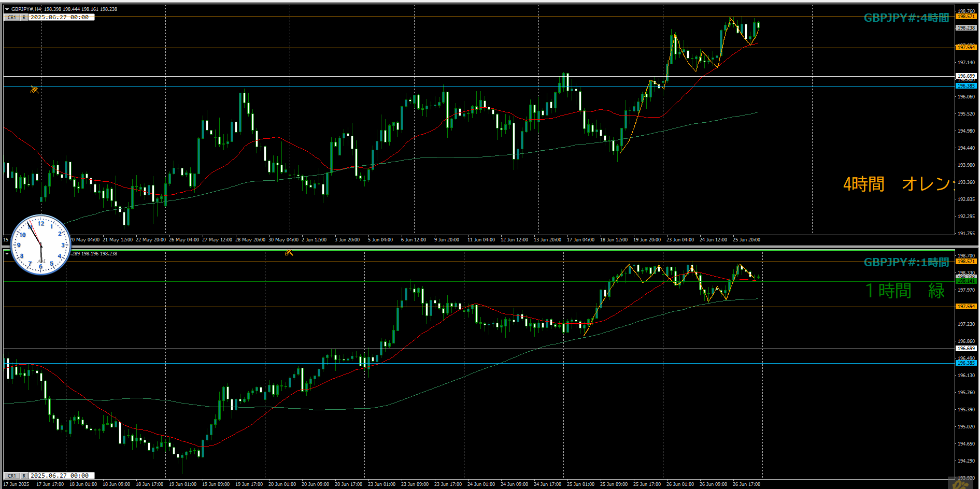Viewport: 980px width, 489px height.
Task: Click the lower chart's 2025.06.27 date field
Action: [61, 476]
